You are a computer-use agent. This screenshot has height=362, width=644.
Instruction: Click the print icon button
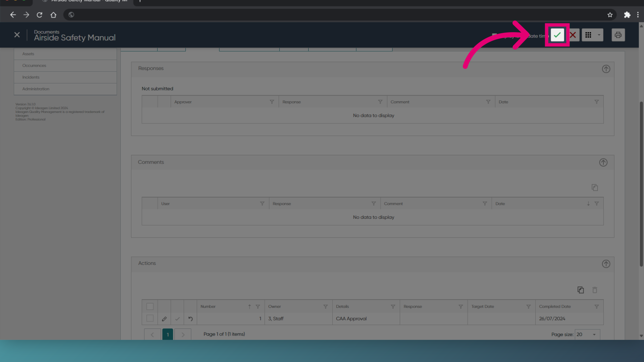(x=618, y=35)
